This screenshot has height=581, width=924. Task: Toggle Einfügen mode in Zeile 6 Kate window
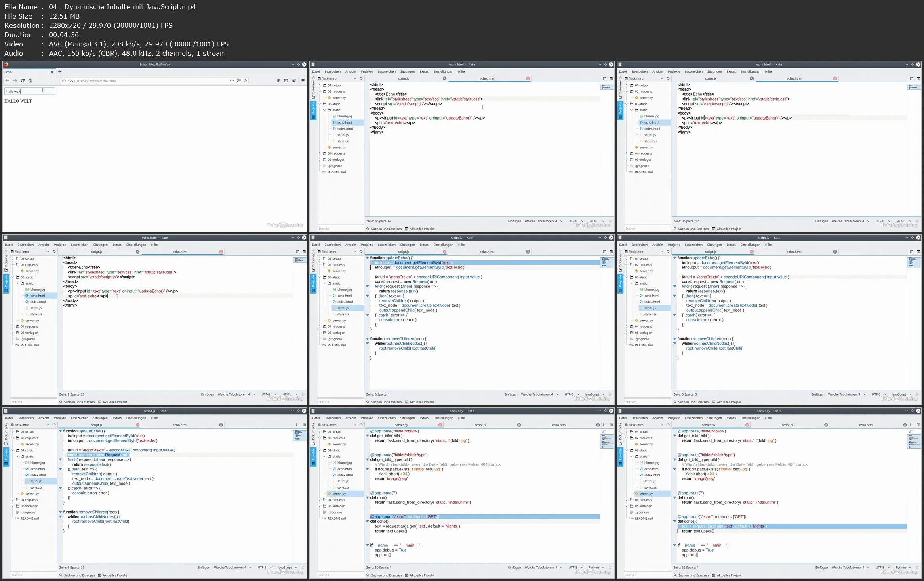[x=204, y=568]
